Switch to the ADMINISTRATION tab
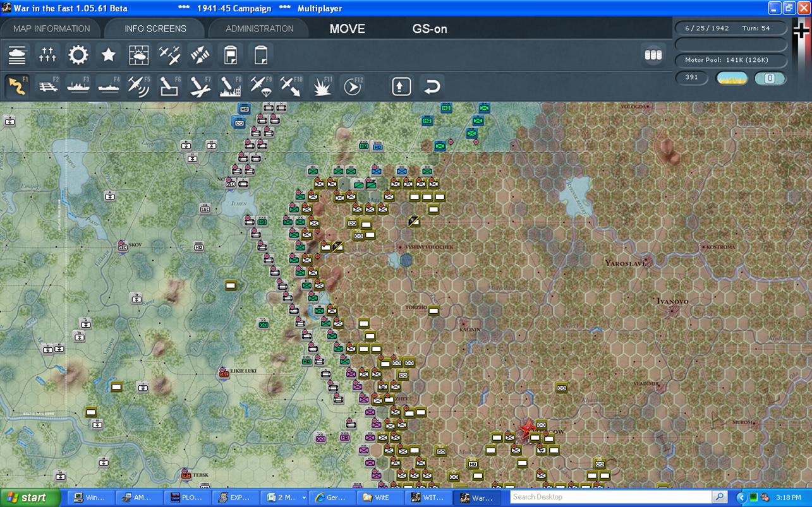812x507 pixels. coord(259,28)
